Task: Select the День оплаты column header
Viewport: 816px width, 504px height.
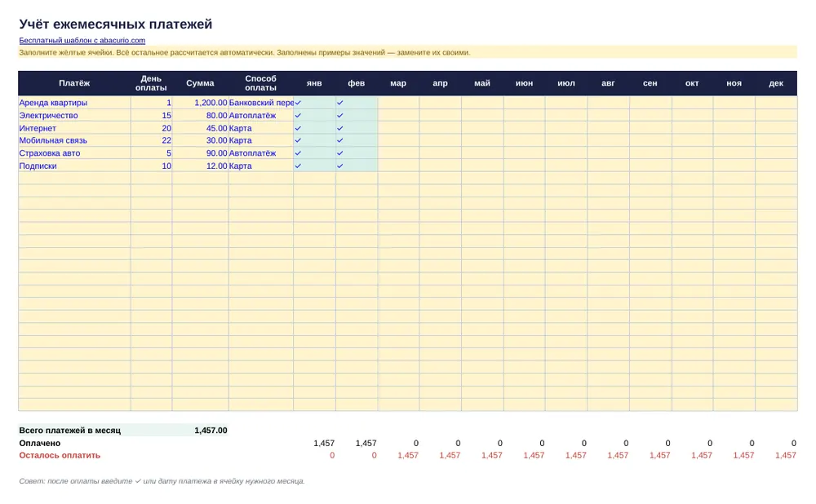Action: (151, 83)
